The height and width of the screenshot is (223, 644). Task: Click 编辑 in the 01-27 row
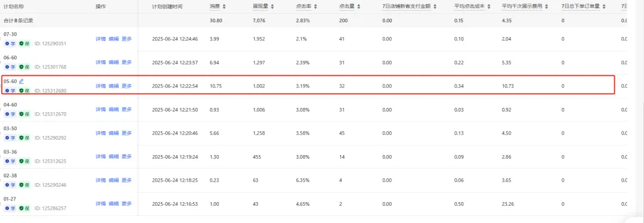pos(114,204)
